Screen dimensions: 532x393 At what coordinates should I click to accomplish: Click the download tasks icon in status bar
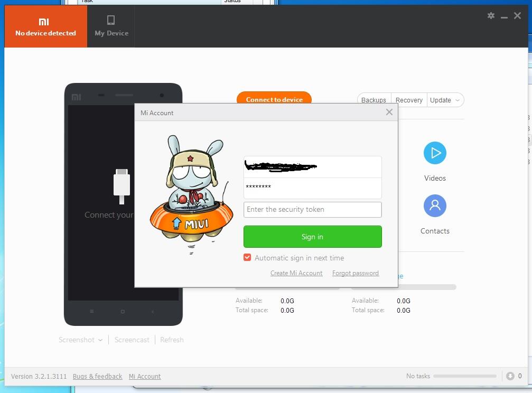(510, 376)
